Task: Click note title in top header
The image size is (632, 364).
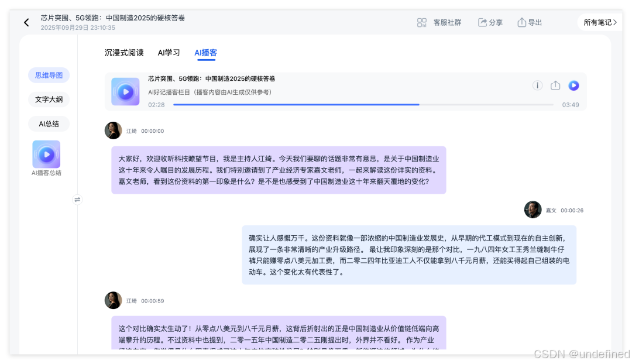Action: point(113,18)
